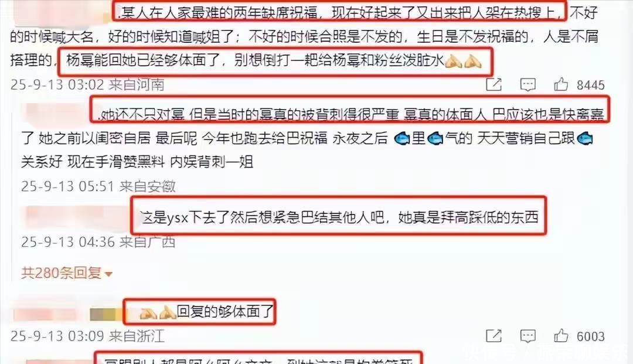
Task: Click the reply text 这是ysx下去了然后想紧急巴结其他人吧
Action: click(261, 217)
